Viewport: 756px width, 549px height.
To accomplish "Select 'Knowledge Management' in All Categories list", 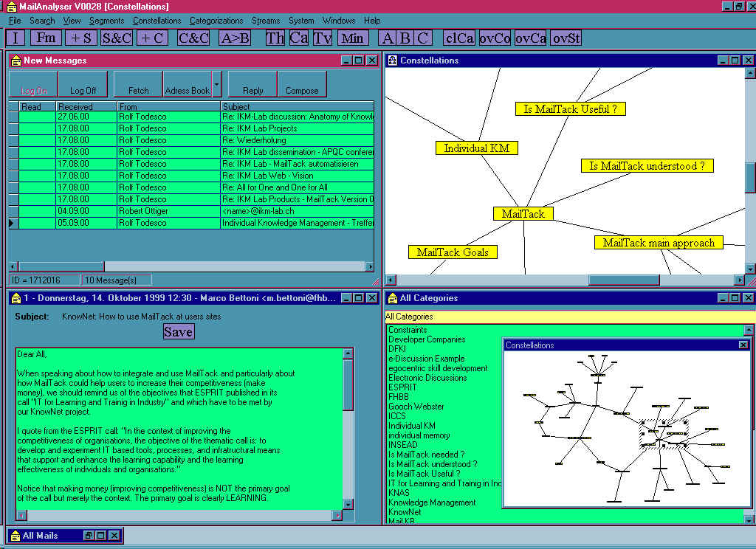I will (432, 503).
